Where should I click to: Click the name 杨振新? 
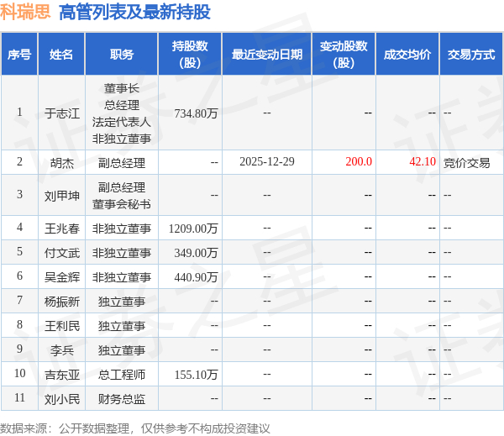[x=62, y=302]
